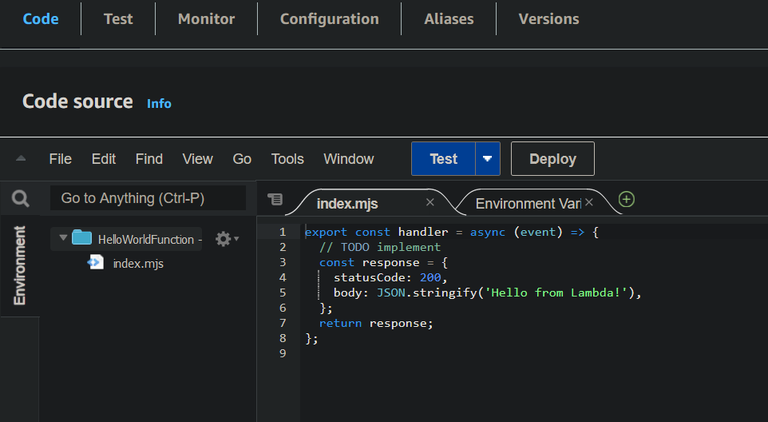Open the File menu
768x422 pixels.
(60, 159)
